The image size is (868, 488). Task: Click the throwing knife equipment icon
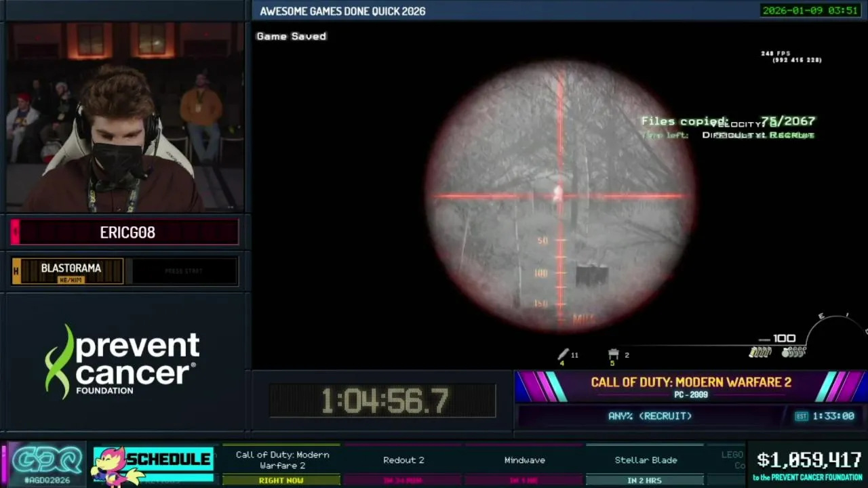point(563,354)
